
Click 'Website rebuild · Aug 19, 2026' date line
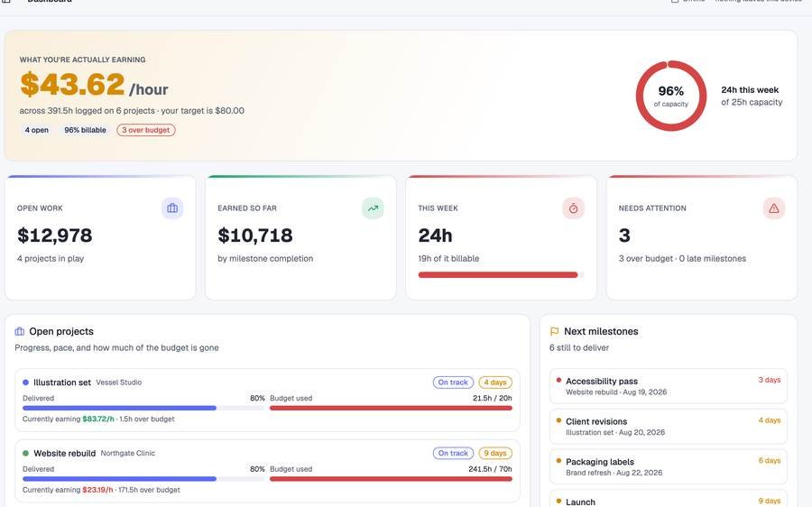point(616,392)
